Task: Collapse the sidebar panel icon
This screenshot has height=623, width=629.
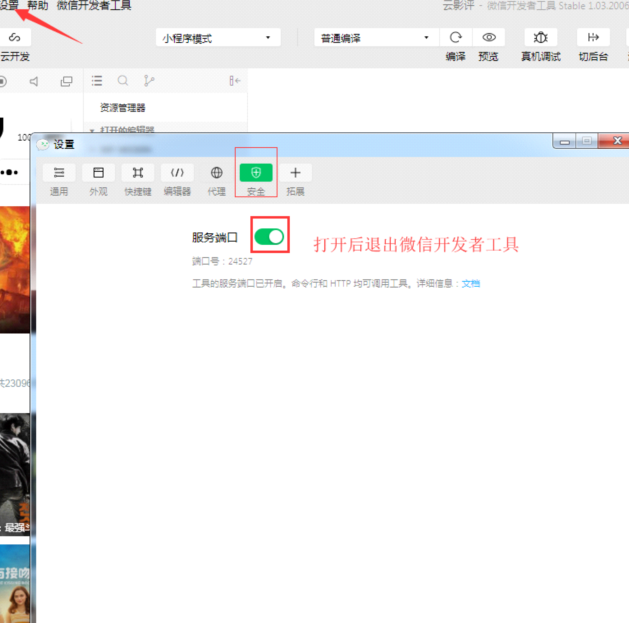Action: [235, 81]
